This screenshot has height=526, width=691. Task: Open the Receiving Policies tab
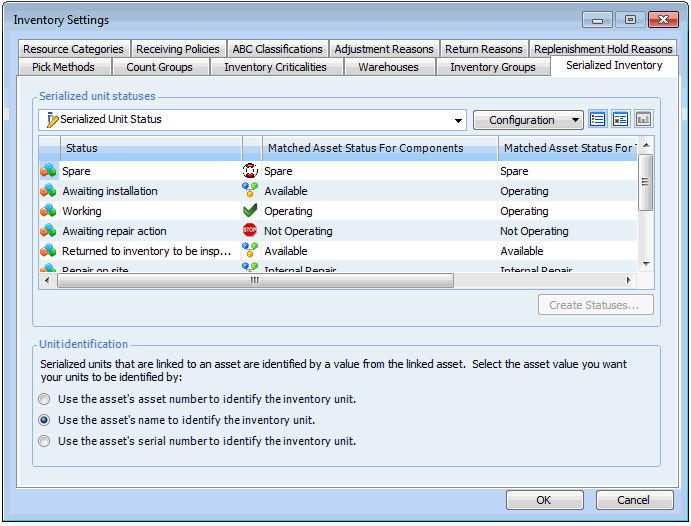coord(177,49)
